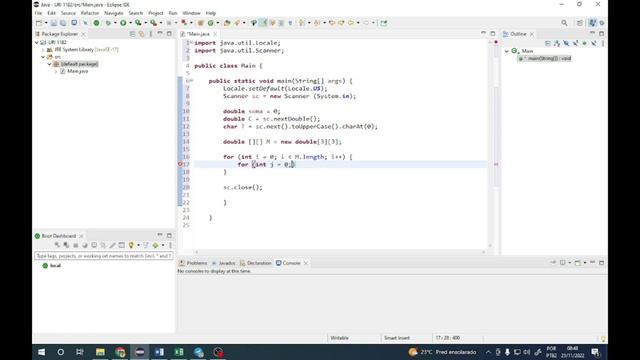Open the Source menu
This screenshot has width=640, height=360.
(x=68, y=13)
